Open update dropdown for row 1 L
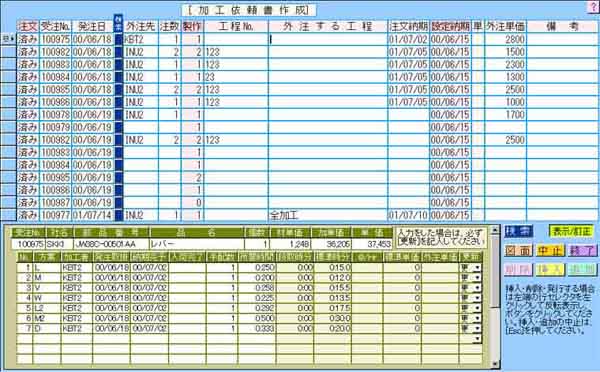This screenshot has height=372, width=600. (477, 268)
